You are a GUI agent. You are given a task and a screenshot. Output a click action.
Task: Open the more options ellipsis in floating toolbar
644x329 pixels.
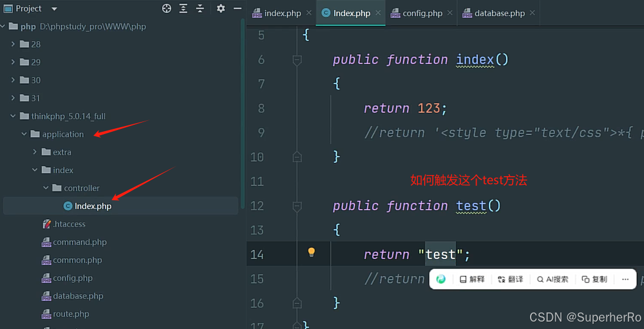click(625, 279)
